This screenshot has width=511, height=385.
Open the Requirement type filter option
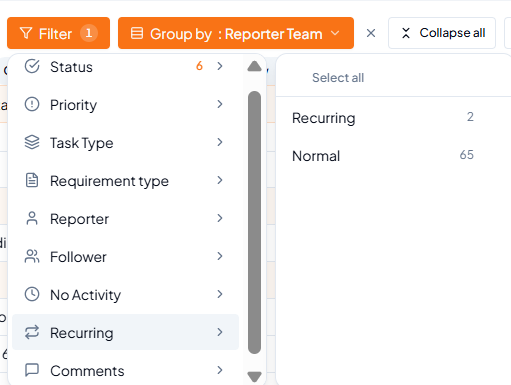click(125, 181)
